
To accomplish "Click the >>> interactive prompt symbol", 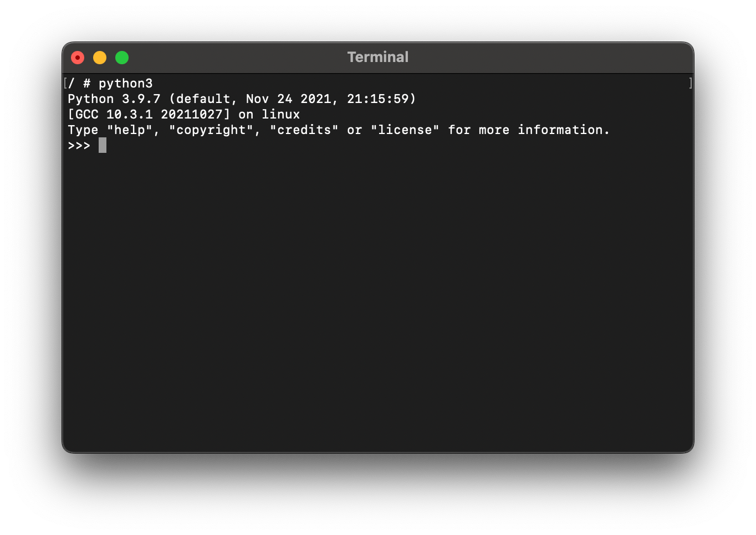I will 79,145.
